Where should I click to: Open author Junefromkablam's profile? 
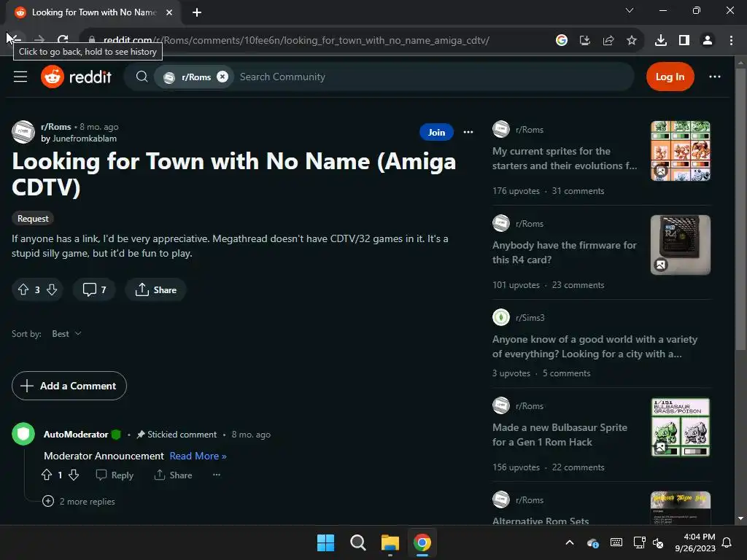(x=85, y=139)
